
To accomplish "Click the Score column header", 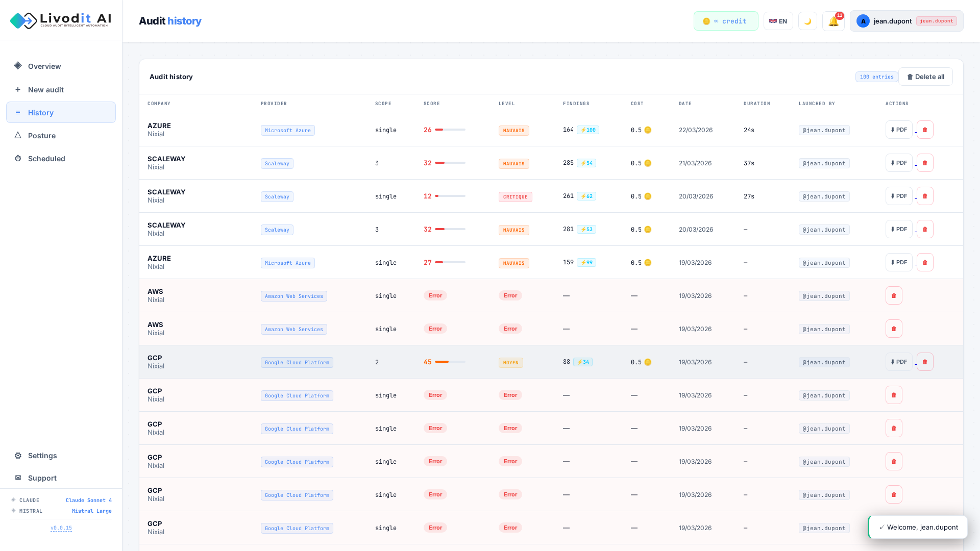I will 431,104.
